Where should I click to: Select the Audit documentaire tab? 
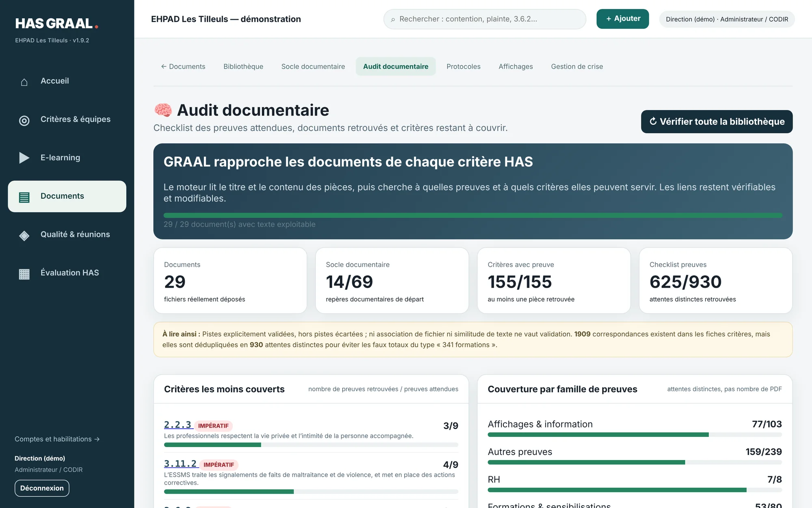[395, 66]
